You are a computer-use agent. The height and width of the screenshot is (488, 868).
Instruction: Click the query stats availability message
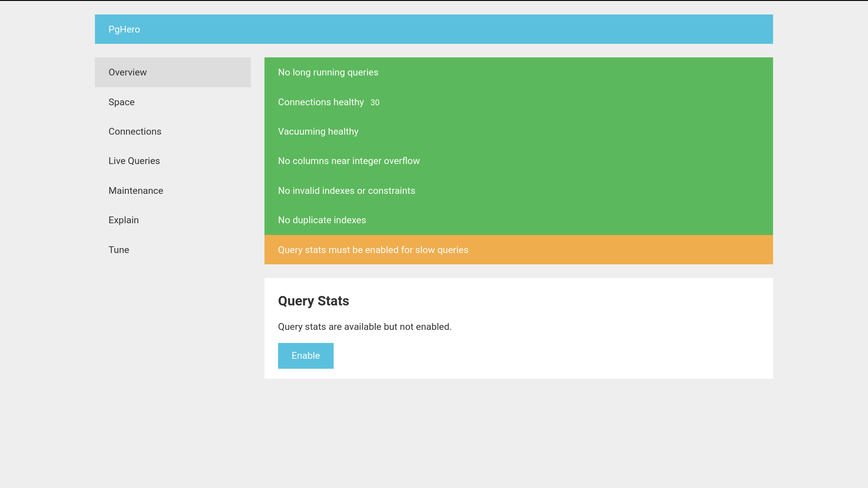364,327
